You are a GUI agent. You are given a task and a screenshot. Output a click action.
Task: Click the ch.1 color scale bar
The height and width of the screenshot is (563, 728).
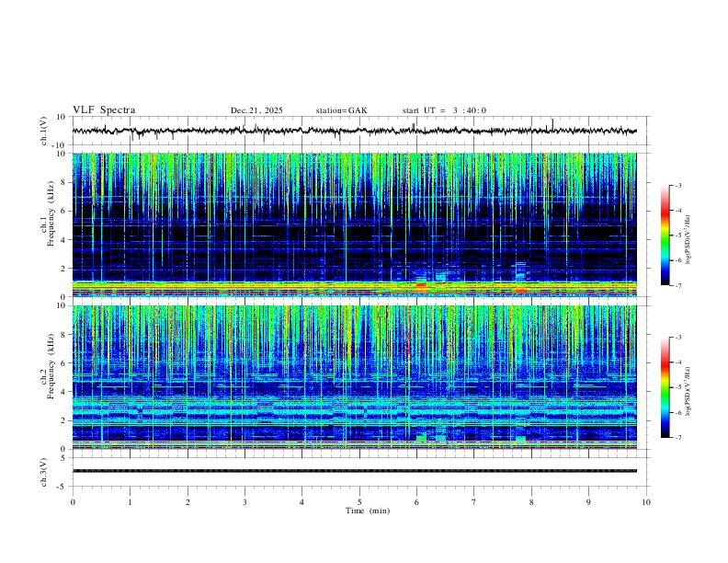(x=665, y=236)
